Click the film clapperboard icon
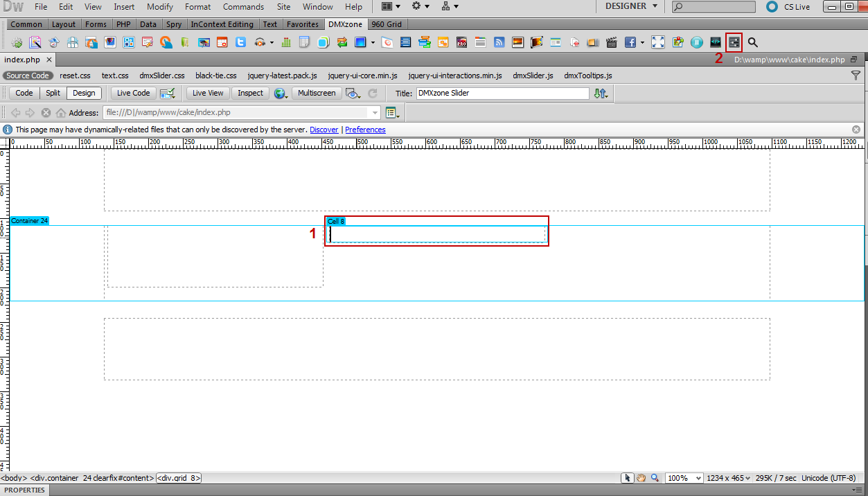The image size is (868, 496). [612, 42]
